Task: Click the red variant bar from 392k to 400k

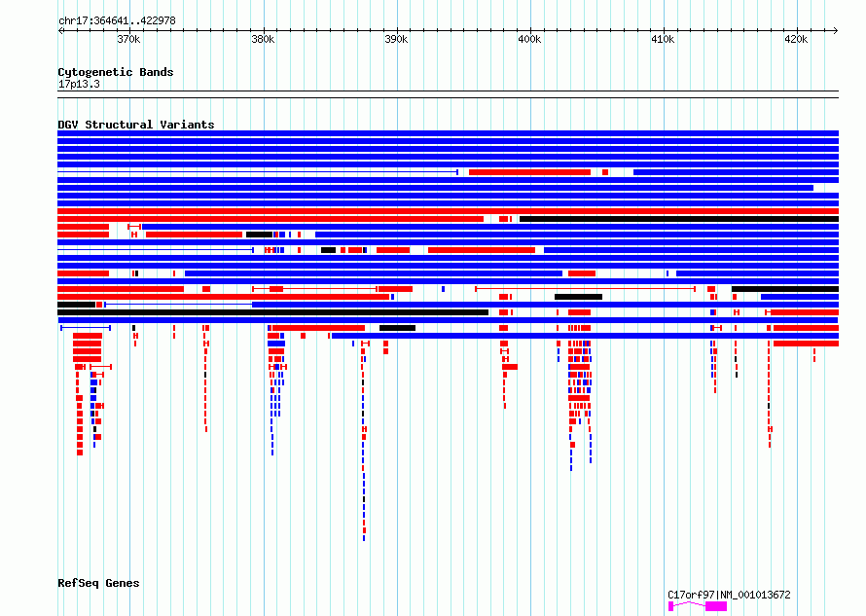Action: point(482,250)
